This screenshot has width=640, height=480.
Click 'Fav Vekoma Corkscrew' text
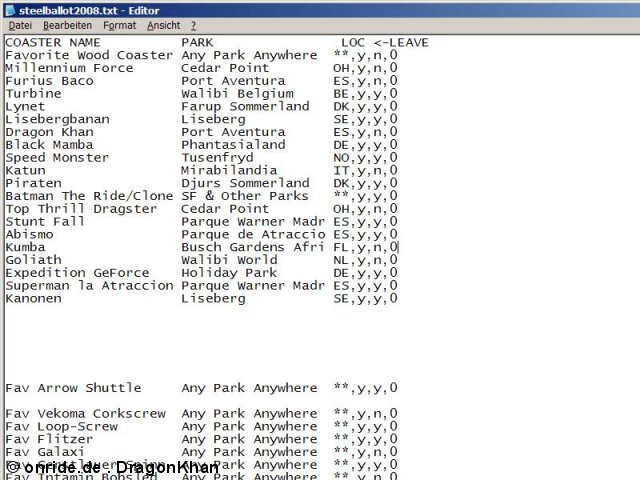pyautogui.click(x=85, y=413)
